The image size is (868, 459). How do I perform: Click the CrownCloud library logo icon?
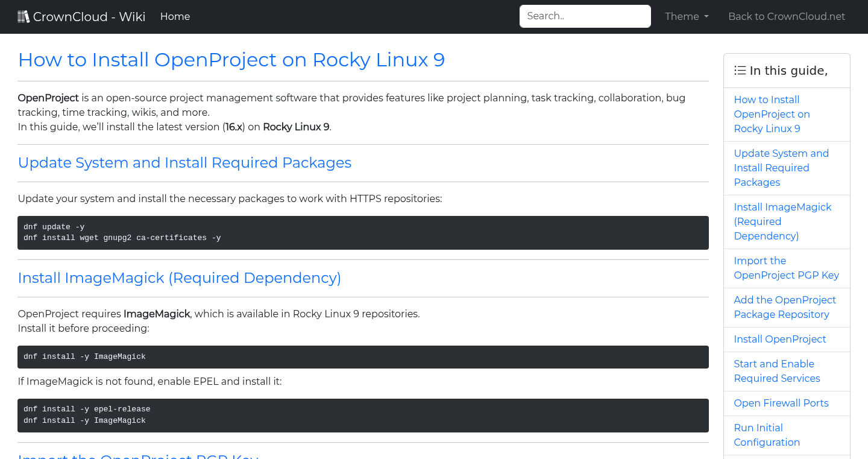click(24, 16)
